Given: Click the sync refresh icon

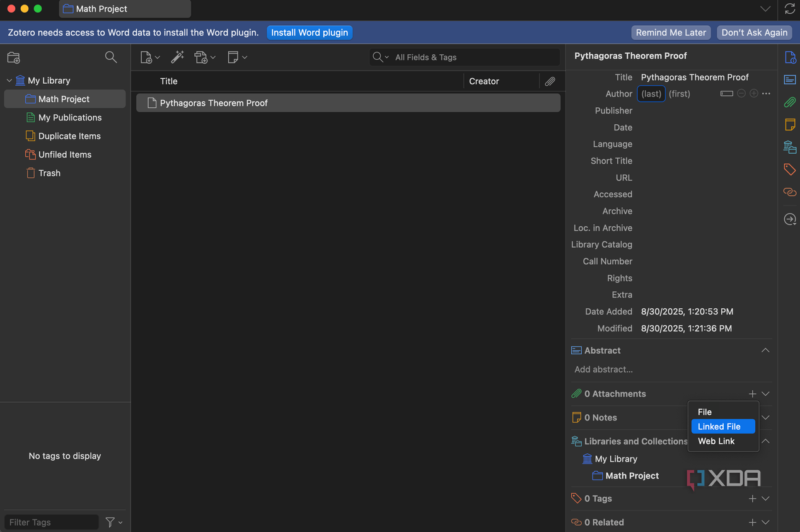Looking at the screenshot, I should (790, 9).
